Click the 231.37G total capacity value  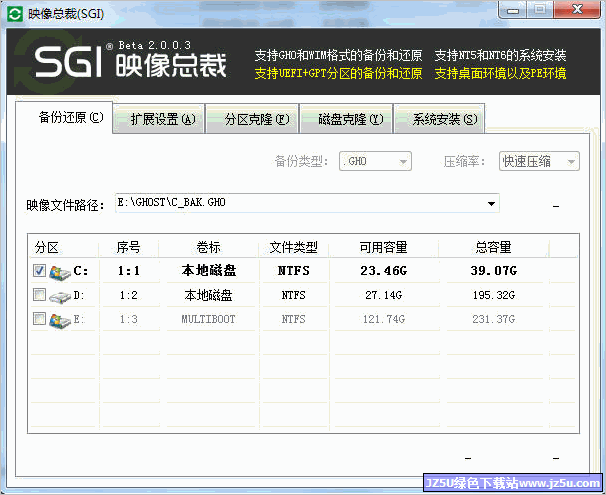pyautogui.click(x=494, y=320)
